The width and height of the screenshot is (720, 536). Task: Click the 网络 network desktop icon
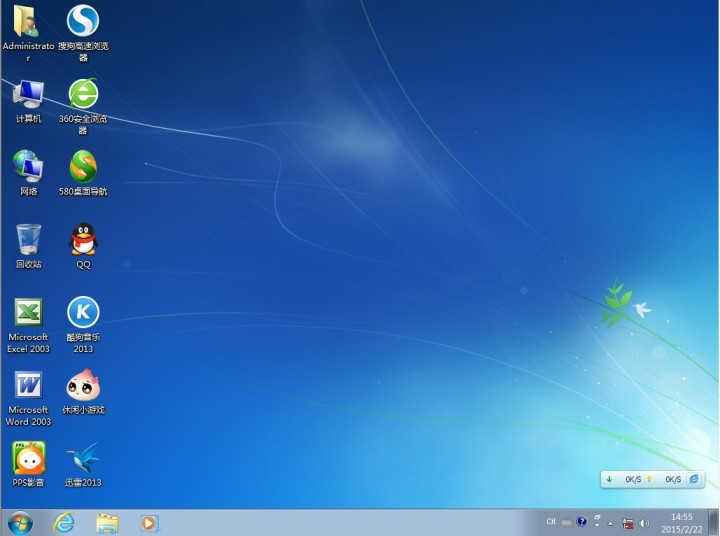(x=28, y=167)
